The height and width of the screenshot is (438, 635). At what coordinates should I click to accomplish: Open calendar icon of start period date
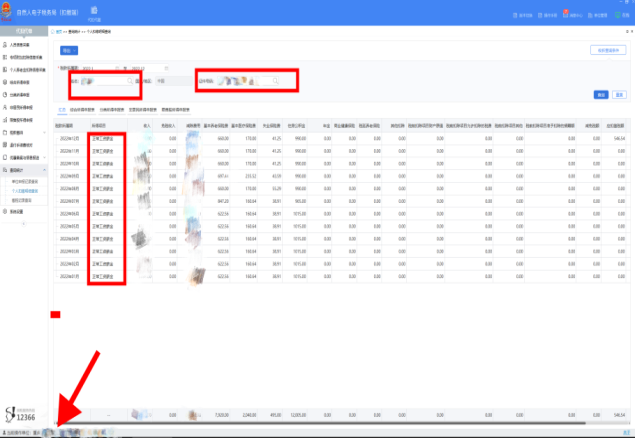[x=117, y=67]
